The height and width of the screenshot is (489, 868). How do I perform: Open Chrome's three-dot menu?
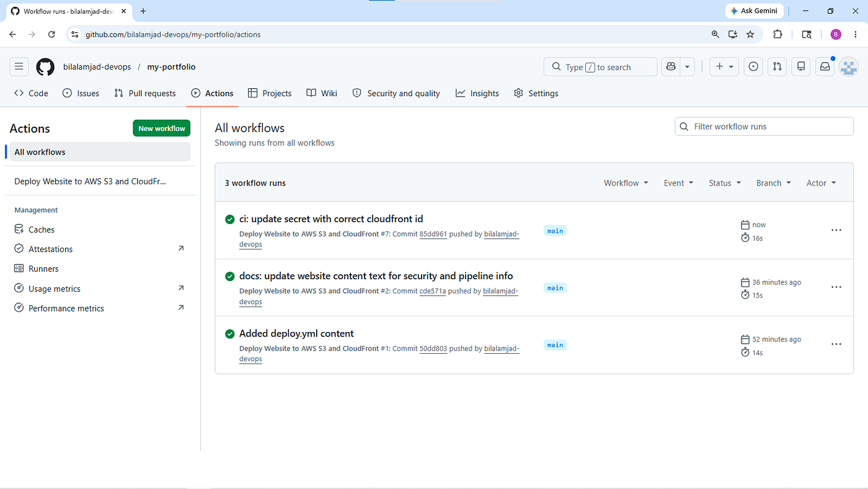coord(856,35)
